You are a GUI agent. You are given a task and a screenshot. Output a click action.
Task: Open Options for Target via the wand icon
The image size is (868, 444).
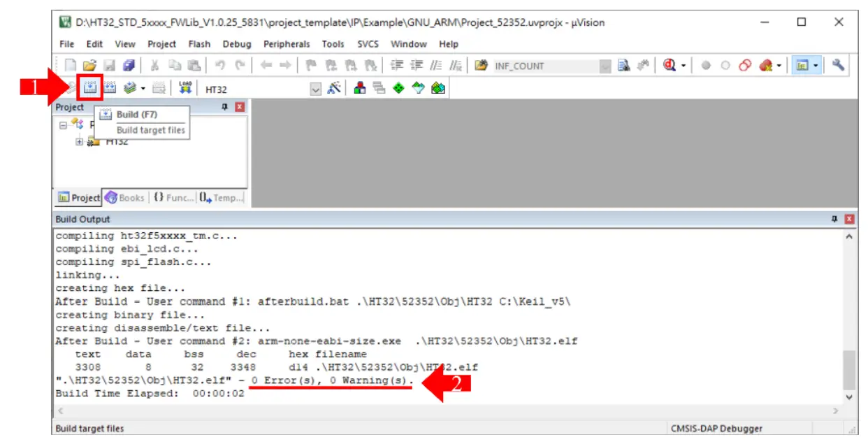pyautogui.click(x=335, y=87)
